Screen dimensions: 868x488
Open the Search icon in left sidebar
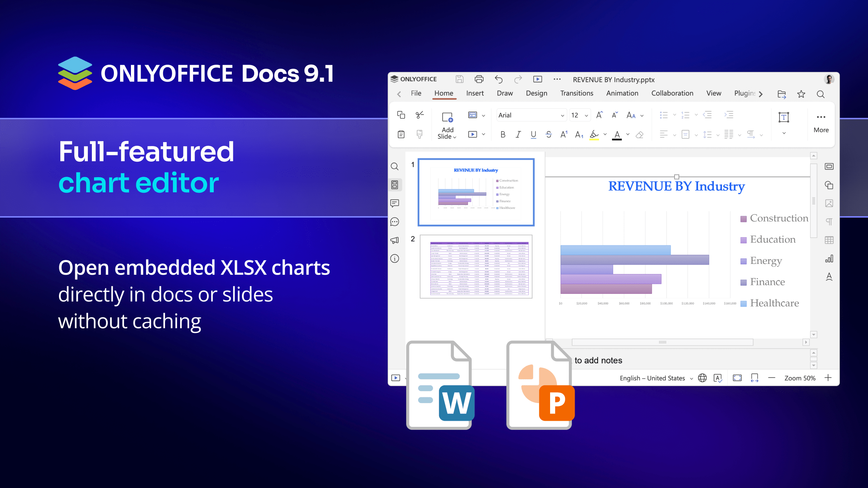pyautogui.click(x=395, y=166)
